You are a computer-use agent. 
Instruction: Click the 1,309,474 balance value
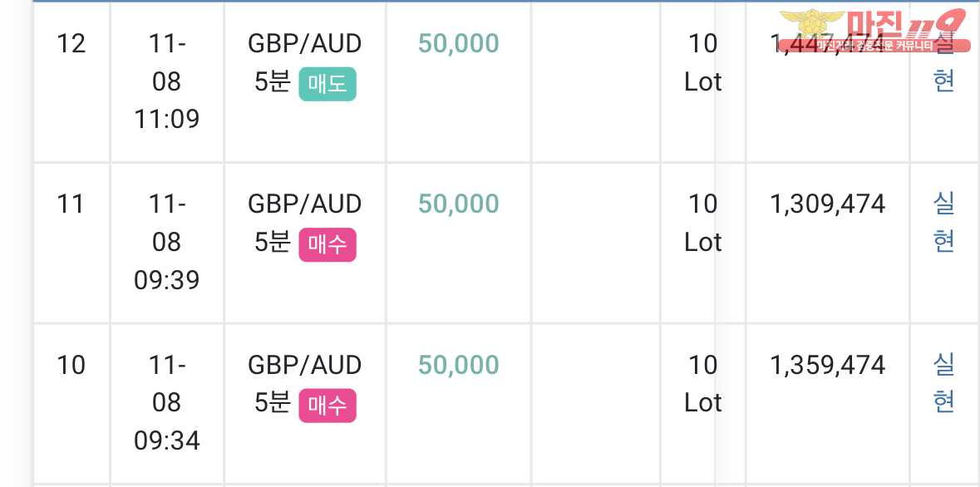(828, 204)
